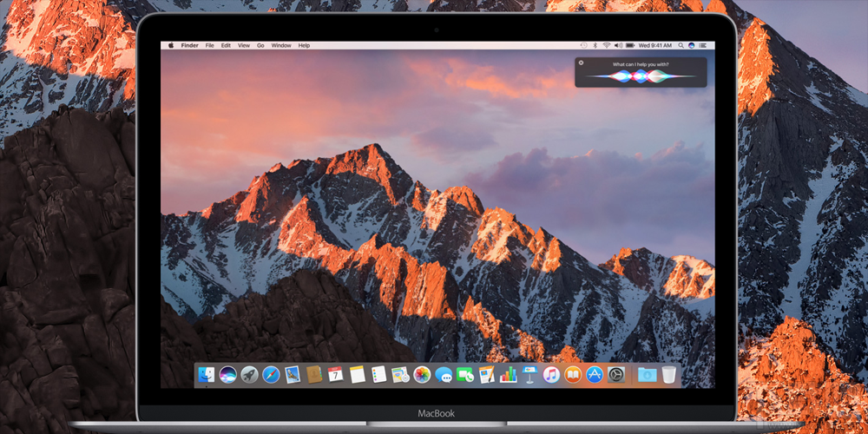Open Pages document icon in Dock
Viewport: 868px width, 434px height.
coord(487,375)
